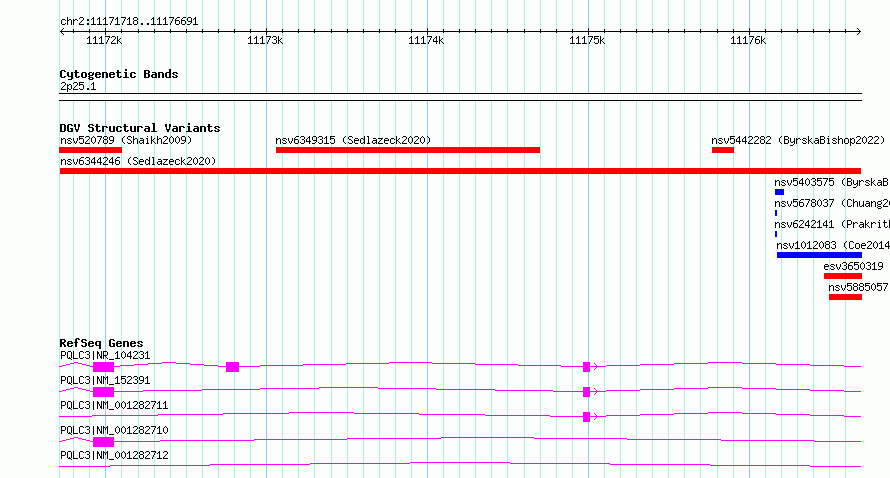Click the Cytogenetic Bands track title
This screenshot has width=890, height=478.
coord(119,74)
